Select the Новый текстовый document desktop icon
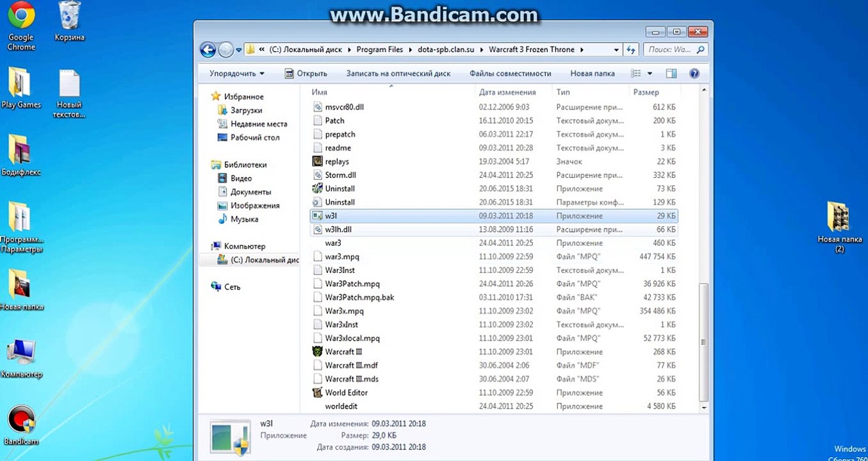The height and width of the screenshot is (461, 868). point(69,93)
